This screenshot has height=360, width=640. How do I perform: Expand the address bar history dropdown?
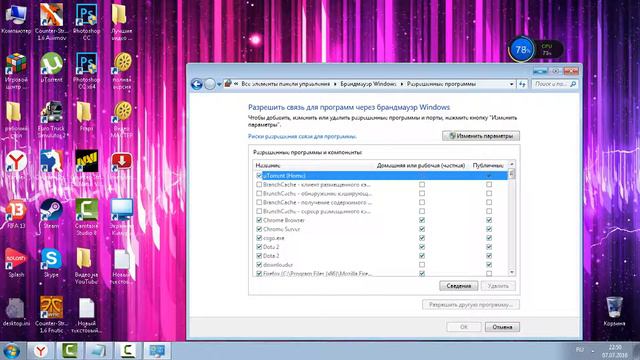pos(511,84)
